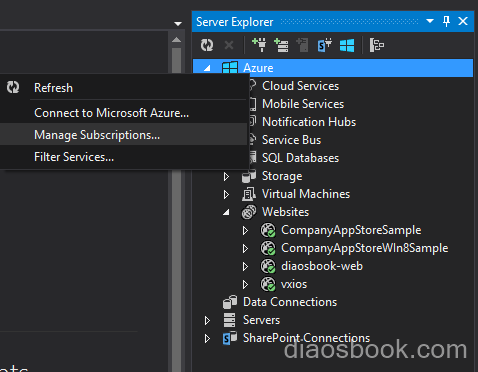Click Connect to Server toolbar icon
This screenshot has height=372, width=478.
coord(281,45)
